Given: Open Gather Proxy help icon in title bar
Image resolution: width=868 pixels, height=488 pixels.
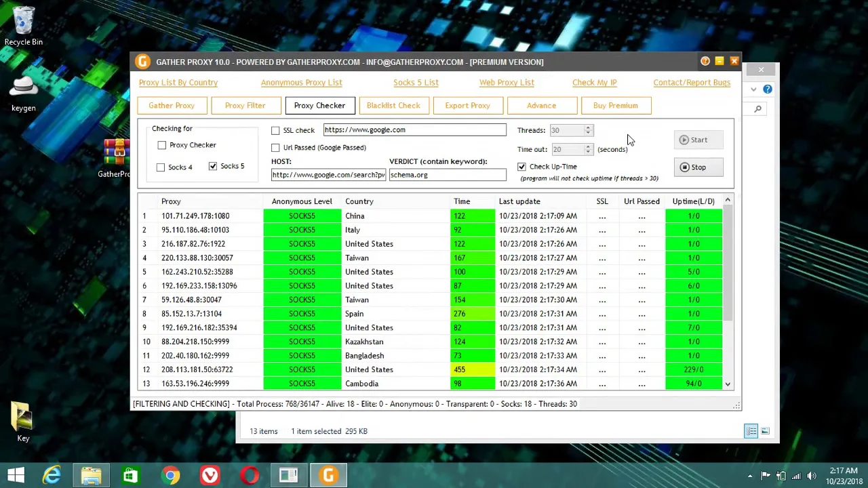Looking at the screenshot, I should click(705, 62).
